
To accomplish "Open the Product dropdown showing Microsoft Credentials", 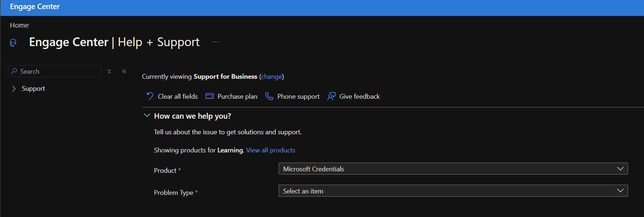I will click(x=453, y=169).
